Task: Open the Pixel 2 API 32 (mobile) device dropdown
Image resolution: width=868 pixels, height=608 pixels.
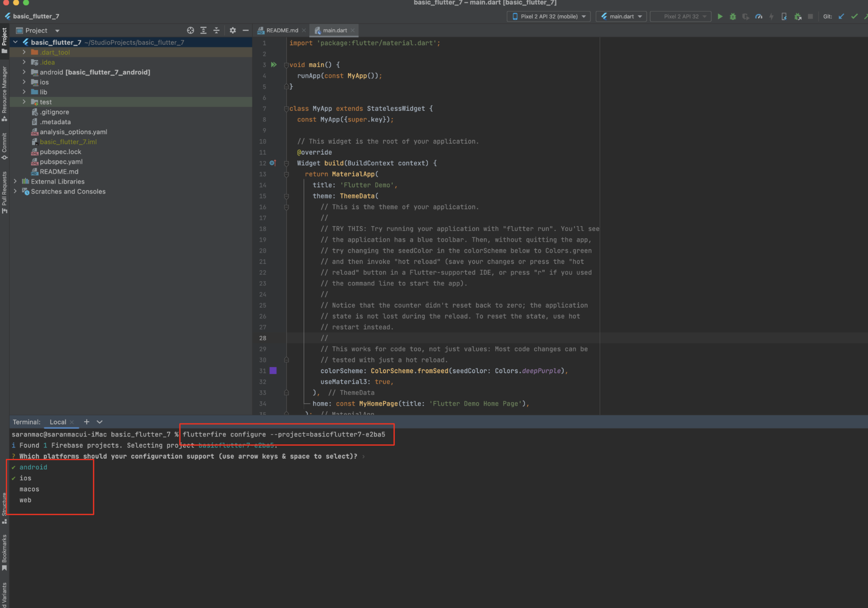Action: [548, 16]
